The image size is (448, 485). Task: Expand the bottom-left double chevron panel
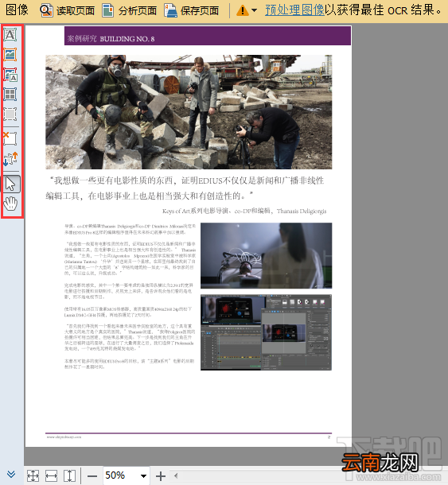(11, 474)
